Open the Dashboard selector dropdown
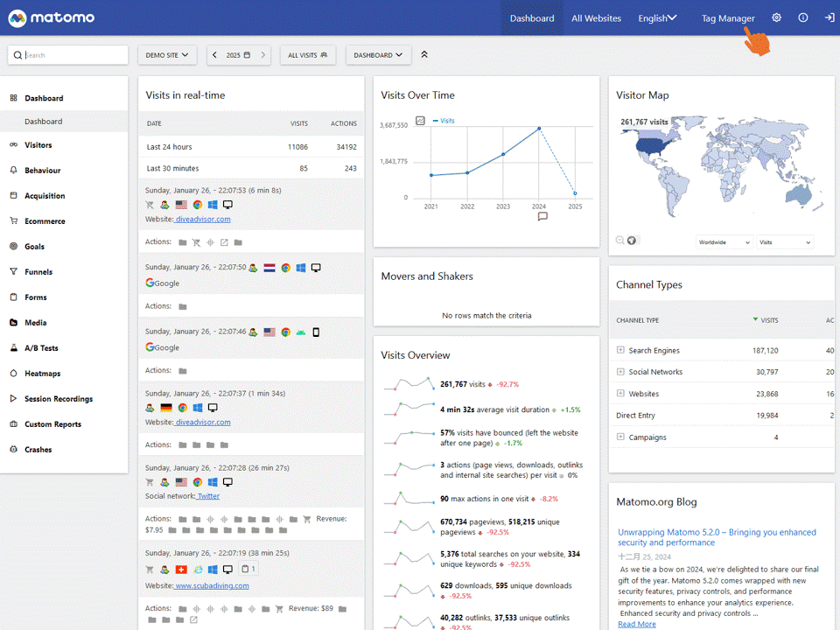 378,55
